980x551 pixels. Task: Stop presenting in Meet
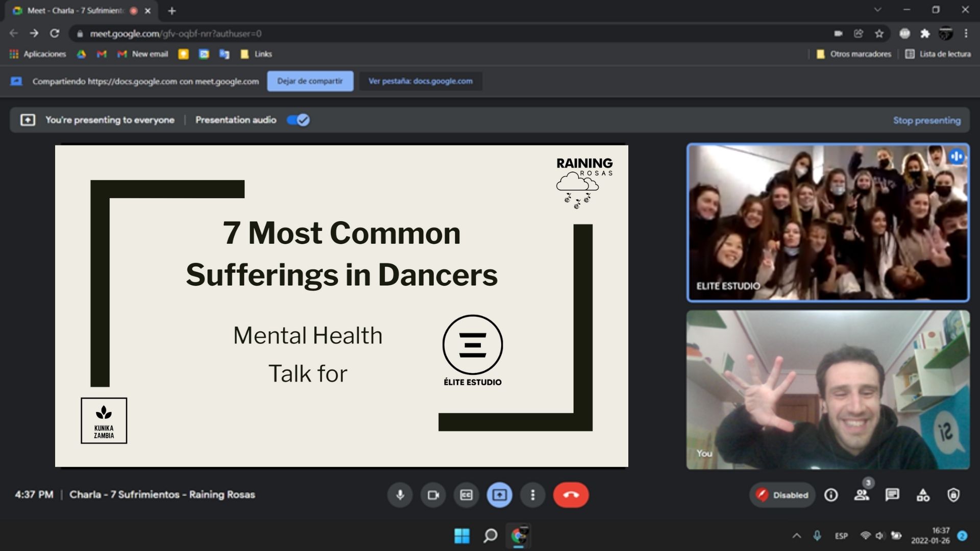(926, 120)
